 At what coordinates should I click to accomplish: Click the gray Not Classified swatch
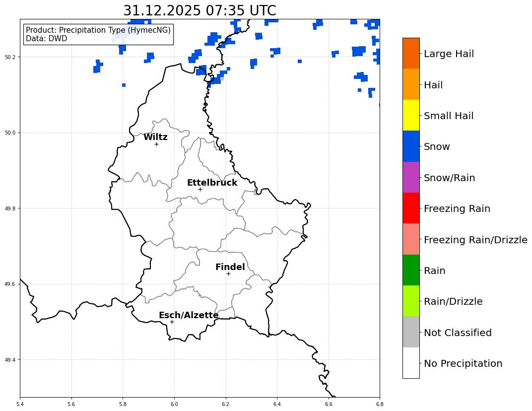(411, 332)
